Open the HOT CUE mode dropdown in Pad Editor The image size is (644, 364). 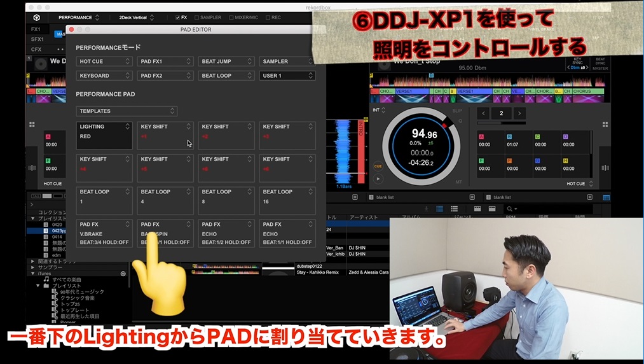104,61
